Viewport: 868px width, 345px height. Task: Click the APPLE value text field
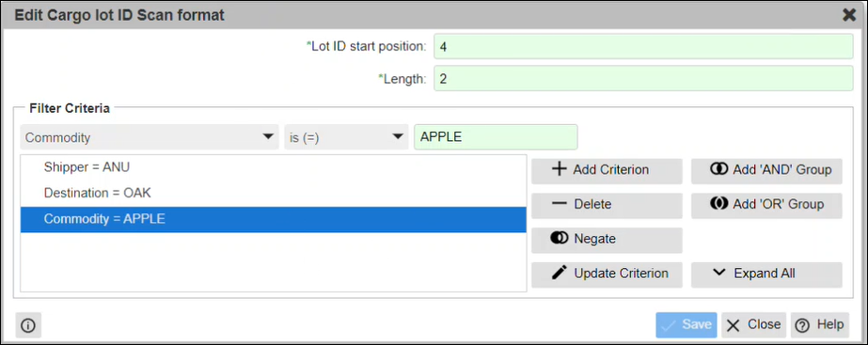(496, 137)
